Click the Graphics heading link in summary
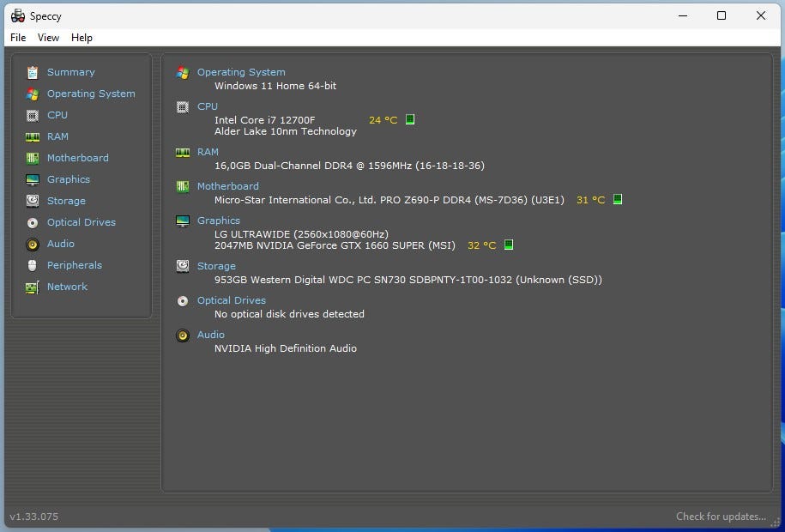Screen dimensions: 785x532 [x=218, y=221]
